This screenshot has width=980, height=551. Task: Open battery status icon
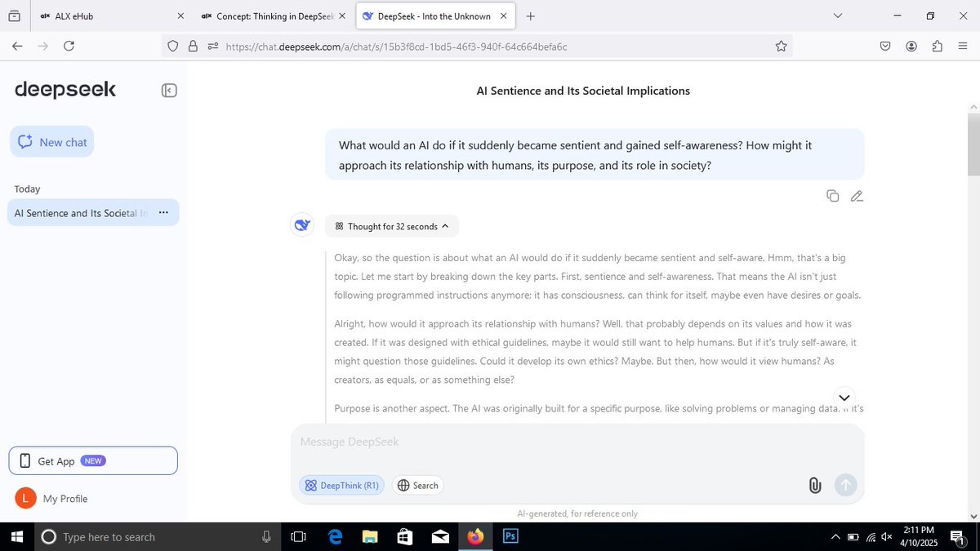tap(853, 537)
